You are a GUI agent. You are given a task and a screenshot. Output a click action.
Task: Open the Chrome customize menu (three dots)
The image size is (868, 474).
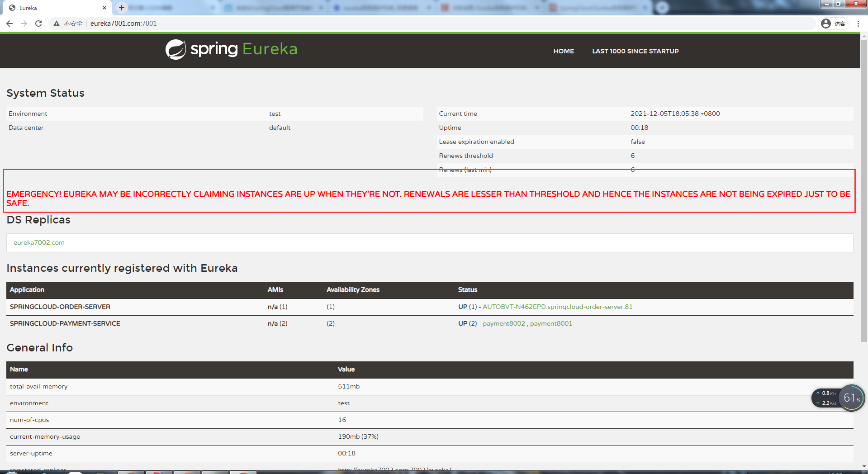click(x=858, y=24)
